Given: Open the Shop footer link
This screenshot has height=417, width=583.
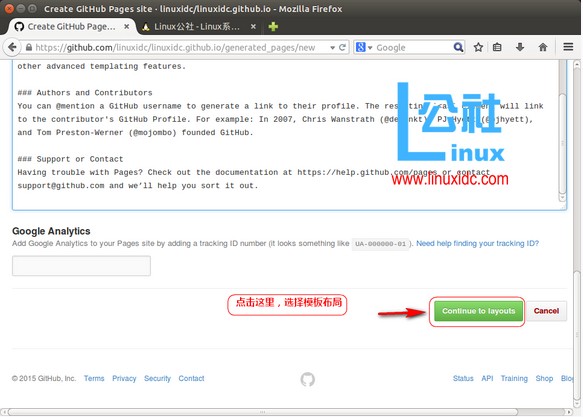Looking at the screenshot, I should pyautogui.click(x=544, y=378).
